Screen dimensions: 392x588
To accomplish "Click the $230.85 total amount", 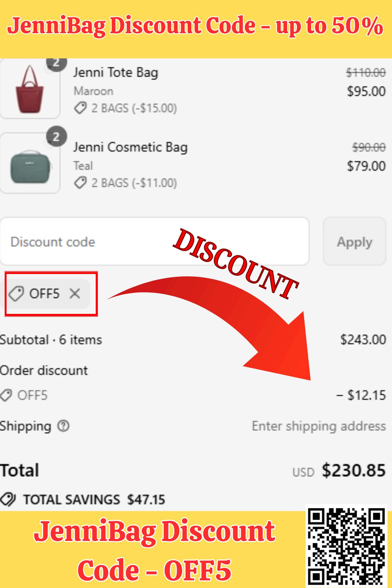I will tap(353, 470).
